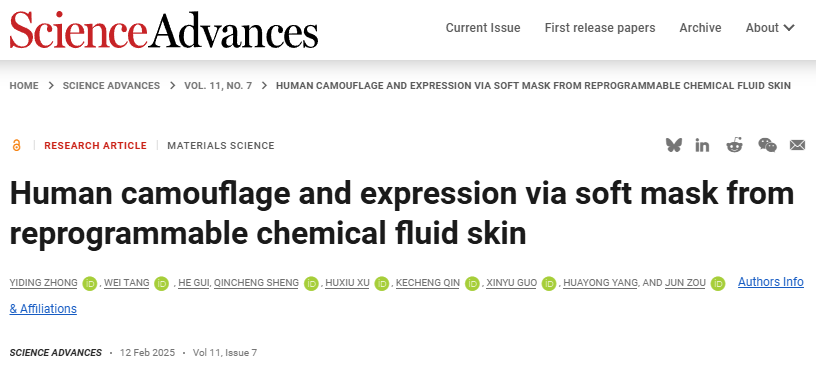The image size is (816, 366).
Task: Click the Science Advances breadcrumb link
Action: [x=111, y=86]
